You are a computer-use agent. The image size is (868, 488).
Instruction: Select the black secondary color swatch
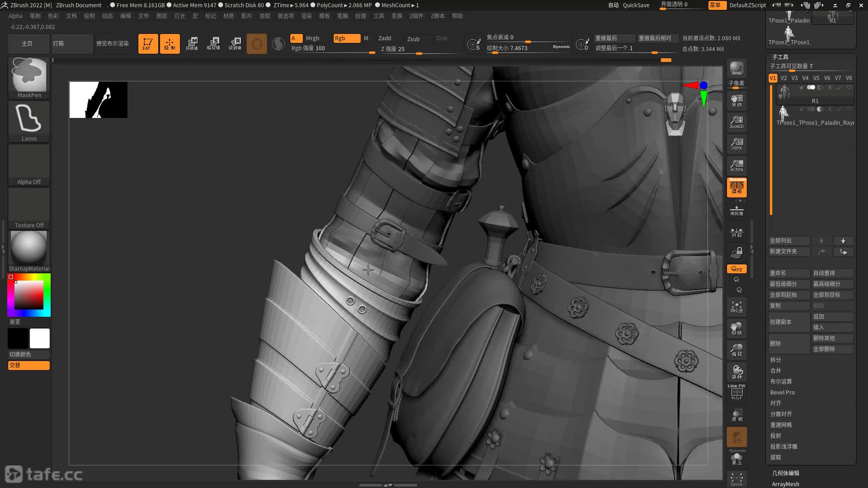point(18,338)
